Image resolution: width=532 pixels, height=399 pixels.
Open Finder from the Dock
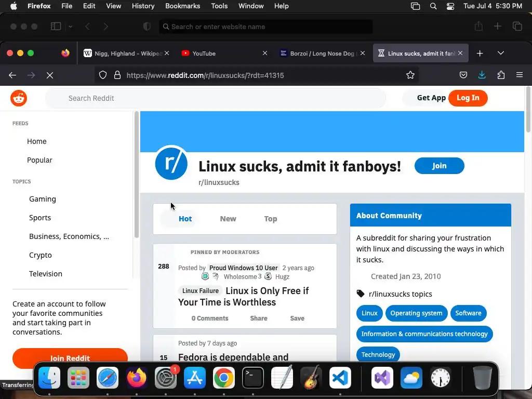point(49,378)
